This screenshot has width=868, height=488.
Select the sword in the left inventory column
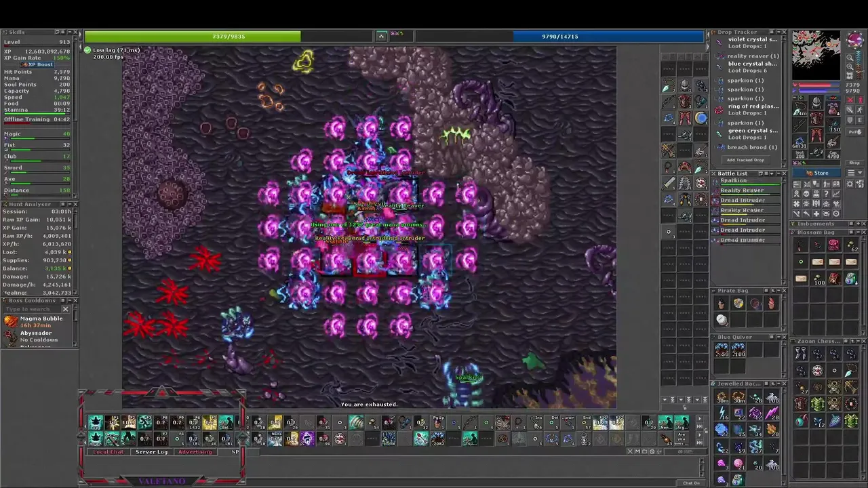click(669, 183)
